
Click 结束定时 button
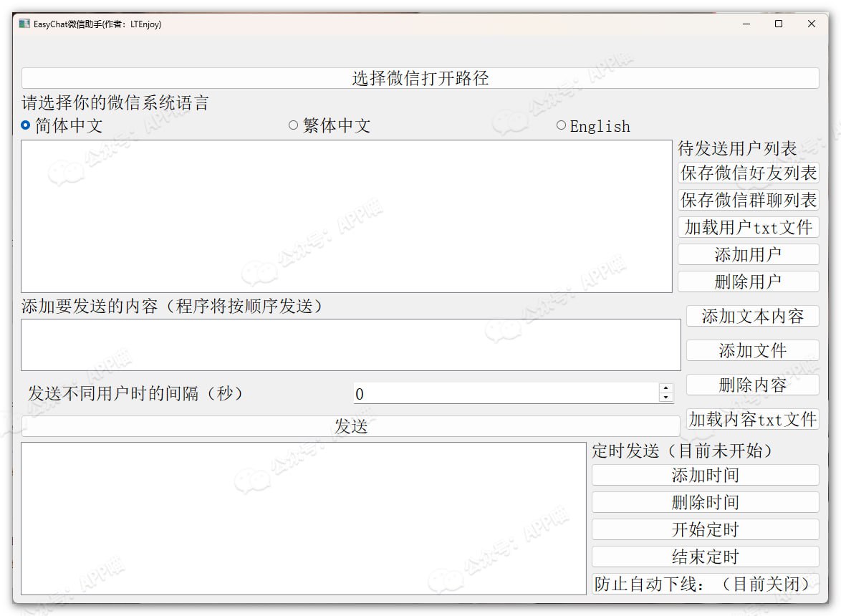706,557
